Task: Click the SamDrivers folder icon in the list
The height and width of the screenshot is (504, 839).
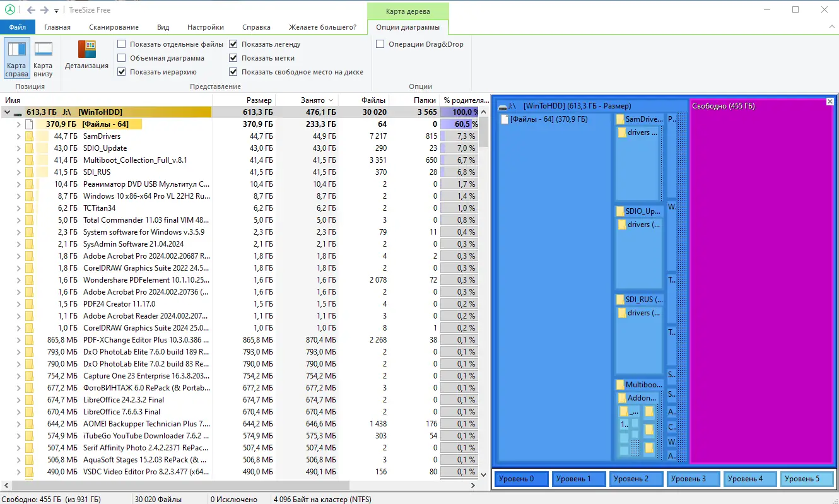Action: (29, 136)
